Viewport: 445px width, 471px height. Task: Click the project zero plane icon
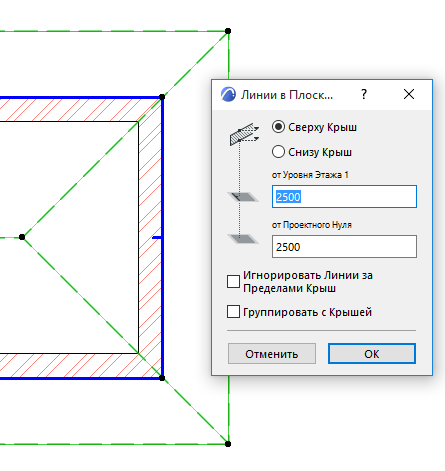243,239
